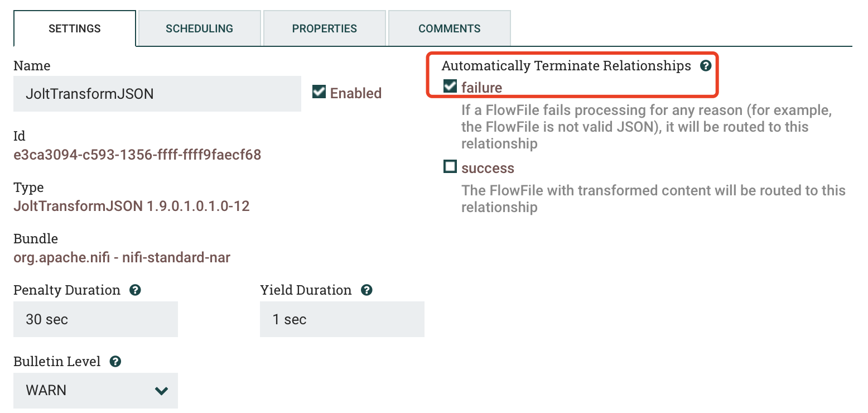Click the Bulletin Level dropdown chevron arrow
This screenshot has height=413, width=868.
click(162, 391)
